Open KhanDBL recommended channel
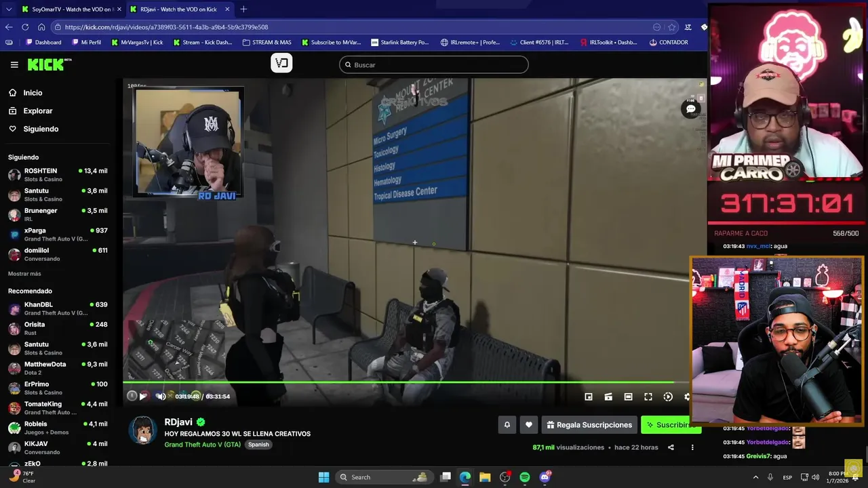 coord(58,308)
